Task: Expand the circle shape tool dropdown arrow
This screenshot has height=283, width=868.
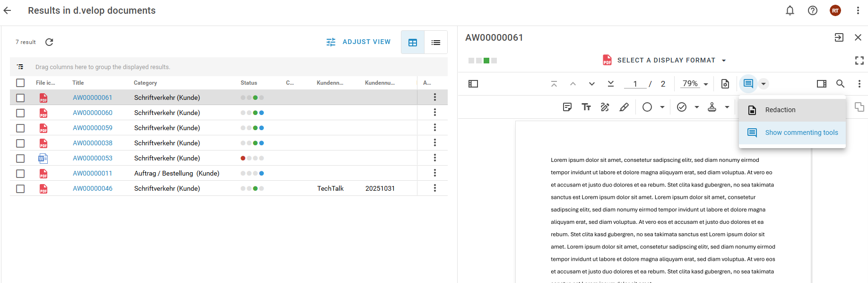Action: tap(662, 107)
